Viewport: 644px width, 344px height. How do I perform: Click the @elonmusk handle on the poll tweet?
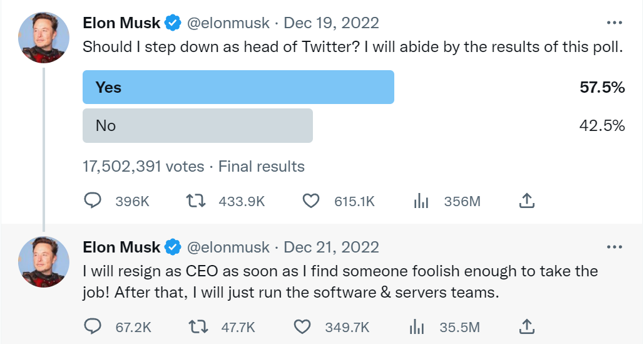[228, 23]
